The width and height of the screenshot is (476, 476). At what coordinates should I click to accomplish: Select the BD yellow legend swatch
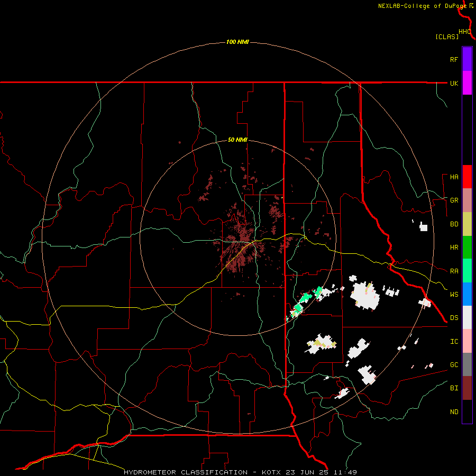point(467,224)
